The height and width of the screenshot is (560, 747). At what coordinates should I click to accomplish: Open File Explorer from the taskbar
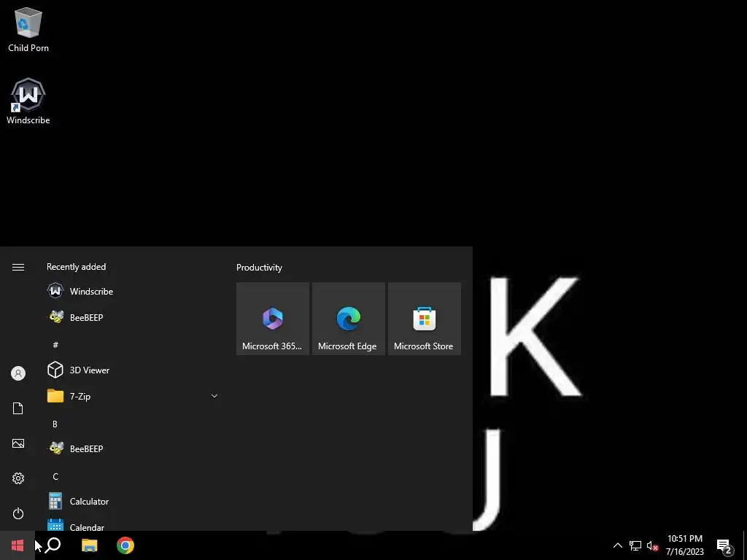pos(89,545)
